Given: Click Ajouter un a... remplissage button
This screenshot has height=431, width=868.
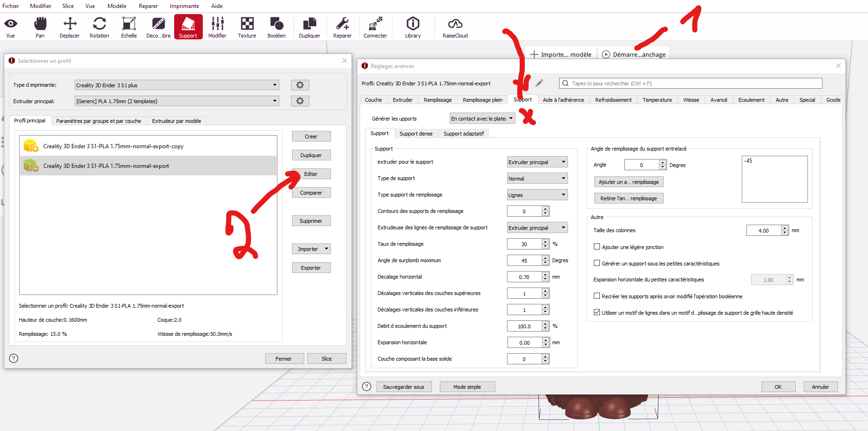Looking at the screenshot, I should [629, 182].
